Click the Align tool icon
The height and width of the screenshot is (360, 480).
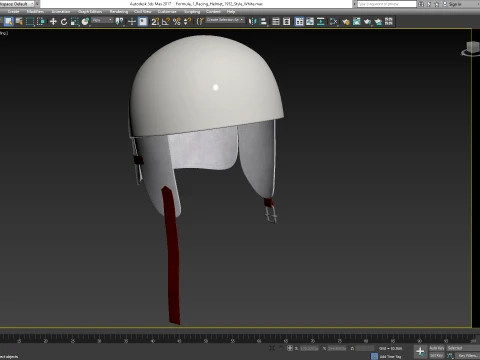point(263,22)
